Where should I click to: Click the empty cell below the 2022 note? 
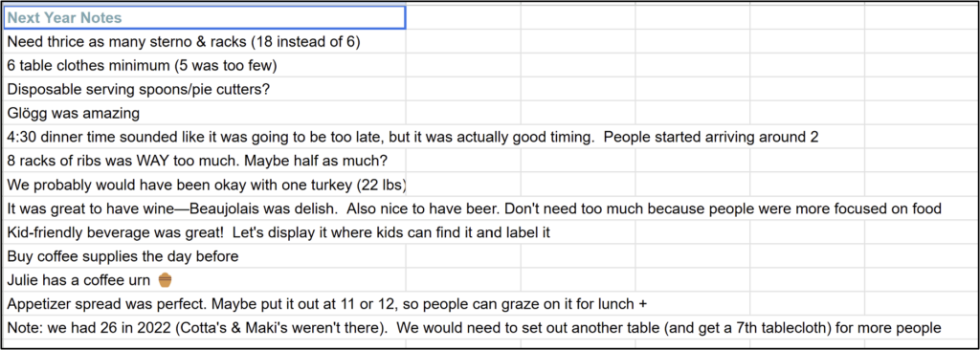[205, 344]
